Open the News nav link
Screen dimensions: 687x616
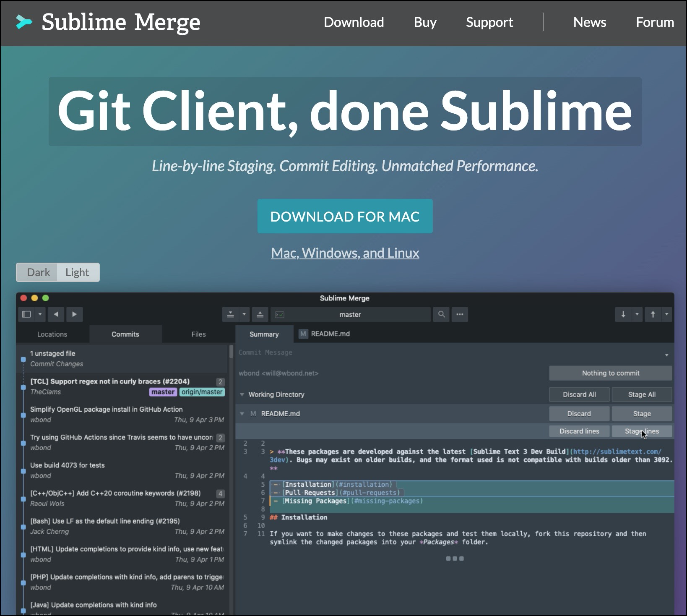[590, 22]
